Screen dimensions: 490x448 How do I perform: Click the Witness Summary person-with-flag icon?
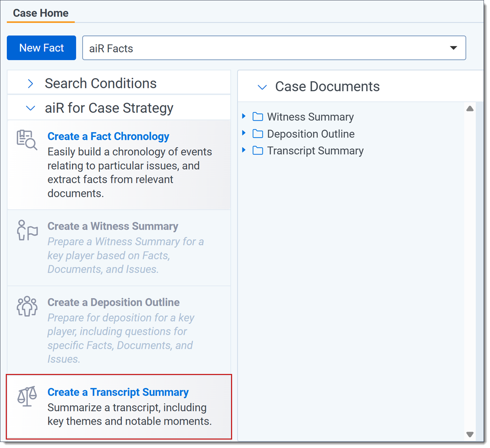pos(27,230)
